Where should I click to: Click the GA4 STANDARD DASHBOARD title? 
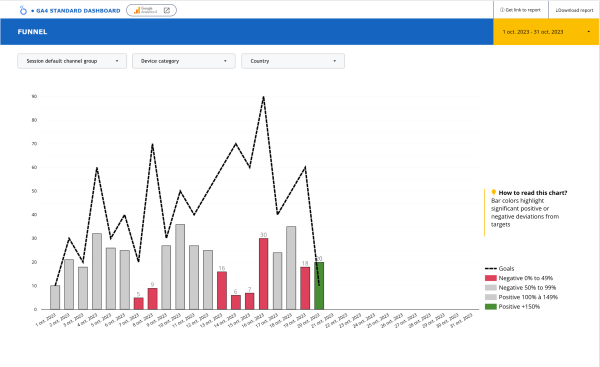(78, 11)
